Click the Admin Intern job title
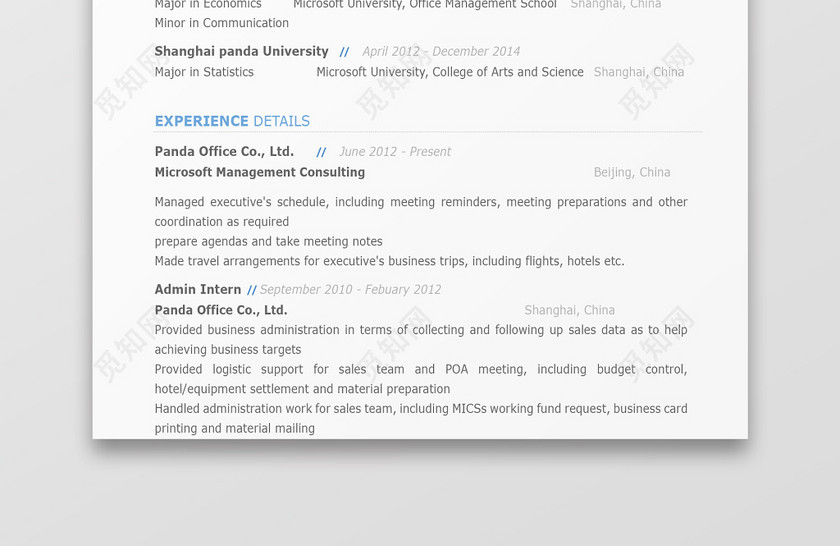 [x=198, y=289]
